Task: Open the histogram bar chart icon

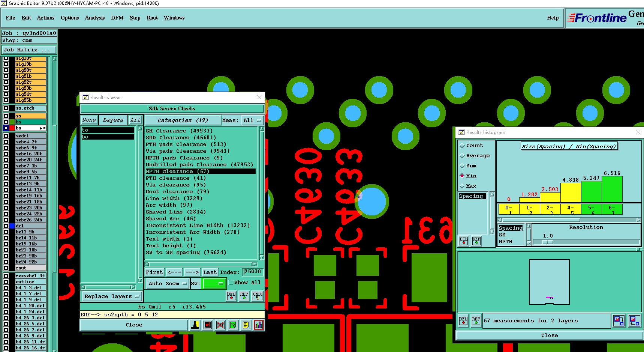Action: click(x=259, y=325)
